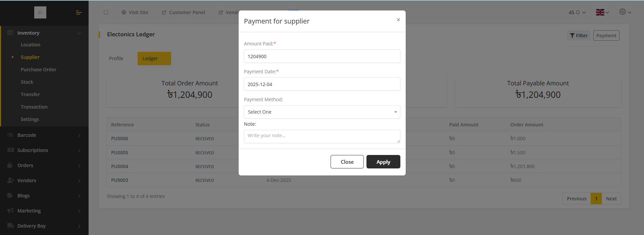The width and height of the screenshot is (644, 235).
Task: Click the Payment button at top right
Action: pyautogui.click(x=606, y=36)
